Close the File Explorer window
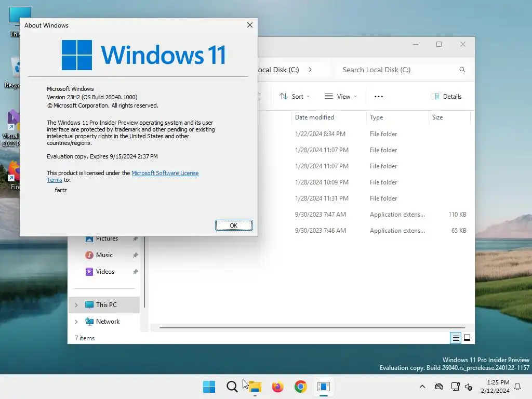The height and width of the screenshot is (399, 532). pyautogui.click(x=463, y=45)
